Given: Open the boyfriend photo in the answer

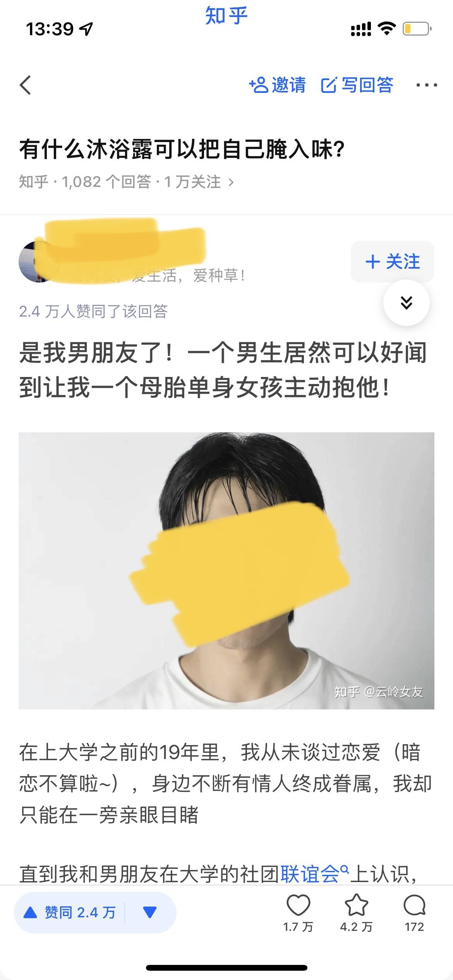Looking at the screenshot, I should pyautogui.click(x=226, y=571).
